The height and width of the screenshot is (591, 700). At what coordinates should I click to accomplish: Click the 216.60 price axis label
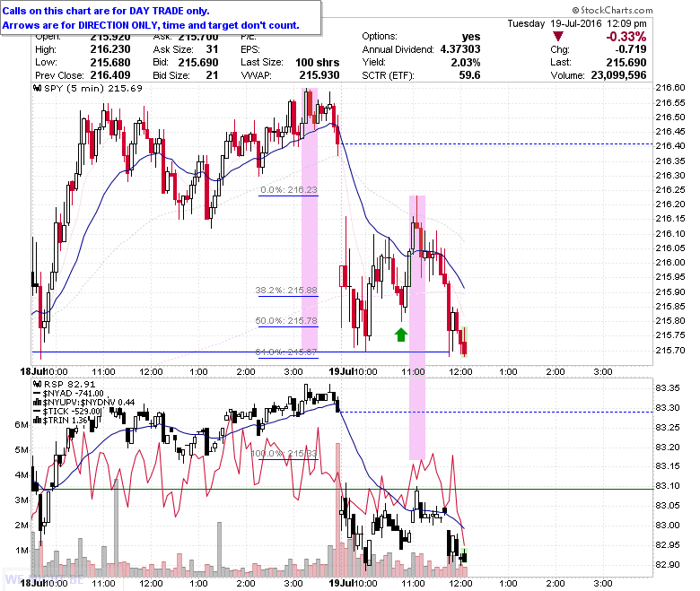670,87
